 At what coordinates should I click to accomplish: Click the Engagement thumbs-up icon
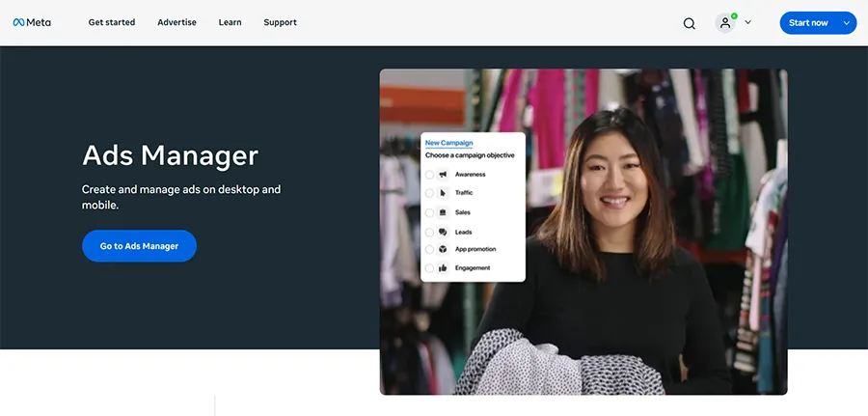pyautogui.click(x=443, y=268)
